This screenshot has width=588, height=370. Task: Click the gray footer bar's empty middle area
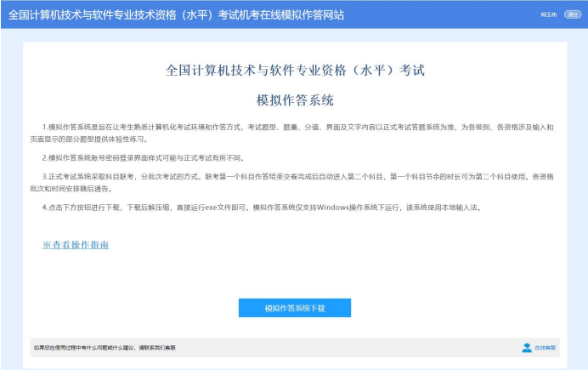340,348
